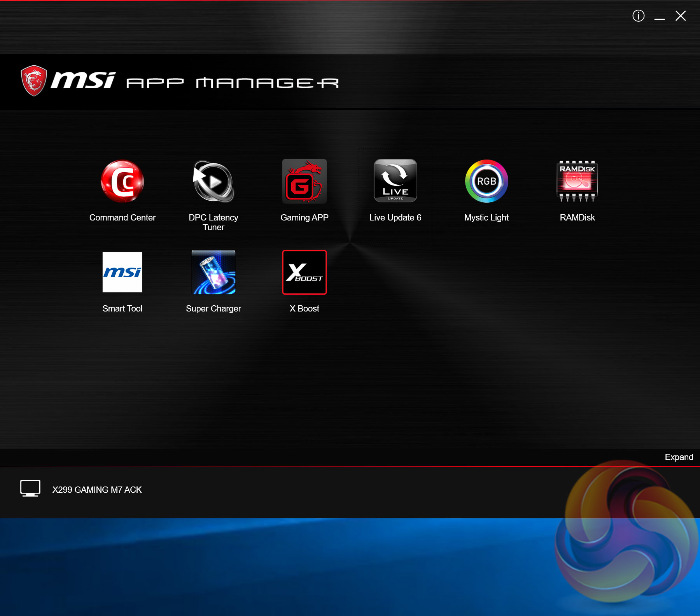
Task: Launch Super Charger battery icon
Action: pos(213,272)
